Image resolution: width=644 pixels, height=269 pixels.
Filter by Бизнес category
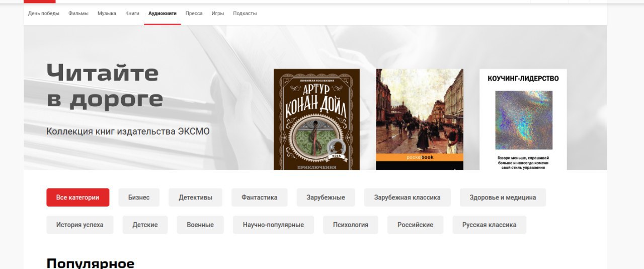[x=139, y=197]
